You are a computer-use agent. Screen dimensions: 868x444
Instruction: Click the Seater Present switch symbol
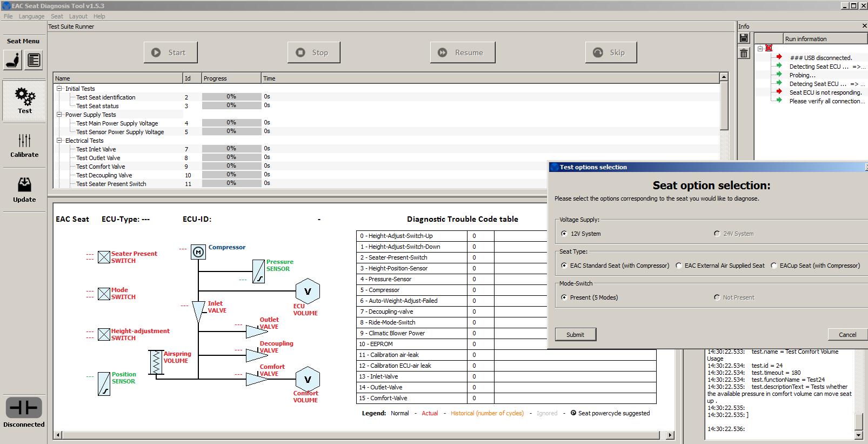(x=104, y=257)
